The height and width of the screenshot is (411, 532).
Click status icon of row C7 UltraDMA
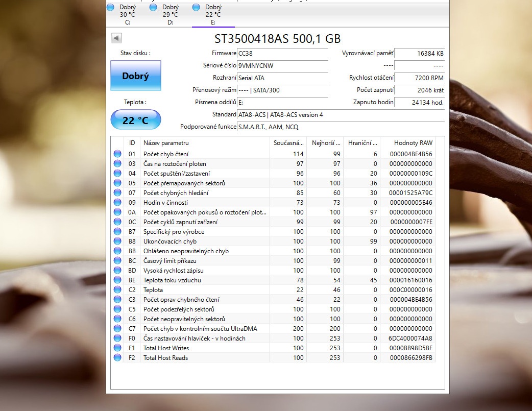click(117, 328)
